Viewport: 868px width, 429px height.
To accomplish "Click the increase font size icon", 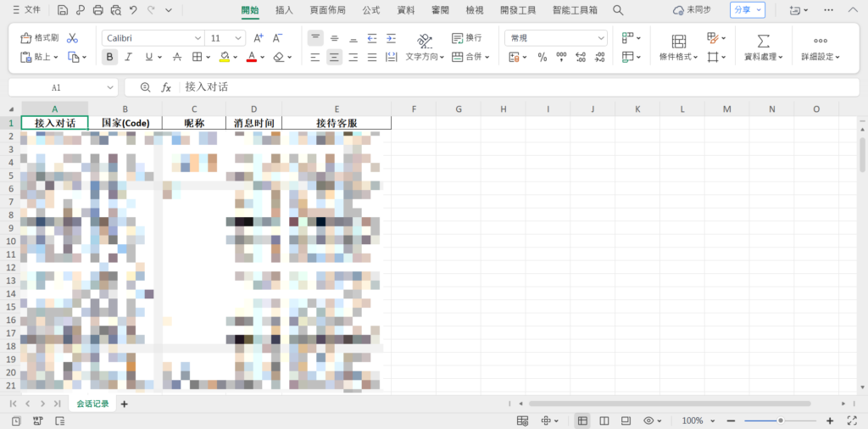I will [x=259, y=38].
